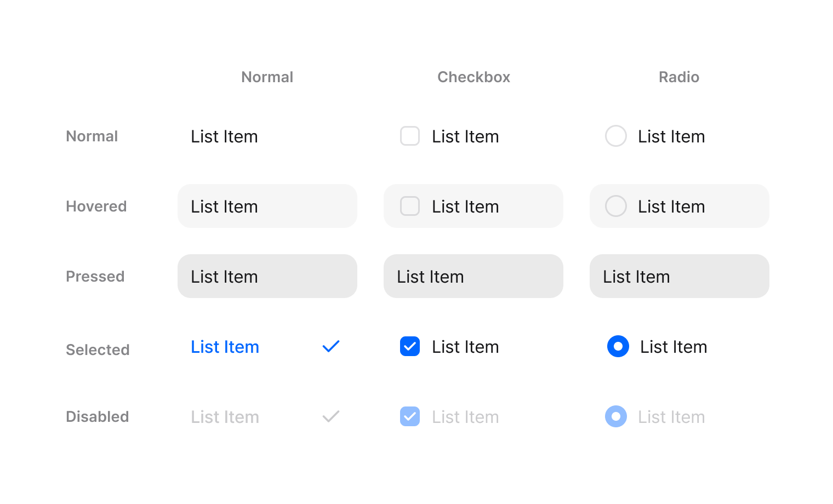Check the unchecked checkbox in Normal row
This screenshot has width=833, height=504.
(x=410, y=136)
